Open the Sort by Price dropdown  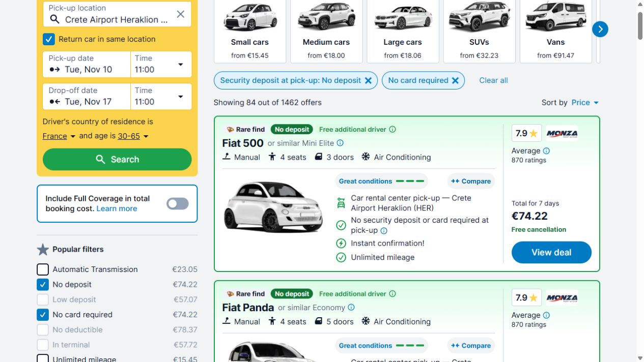pos(585,103)
